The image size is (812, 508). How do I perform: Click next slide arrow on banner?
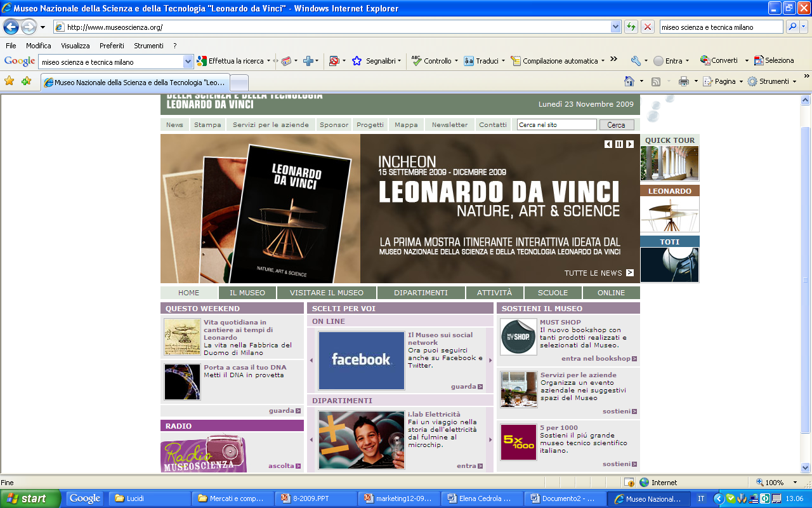click(x=630, y=144)
